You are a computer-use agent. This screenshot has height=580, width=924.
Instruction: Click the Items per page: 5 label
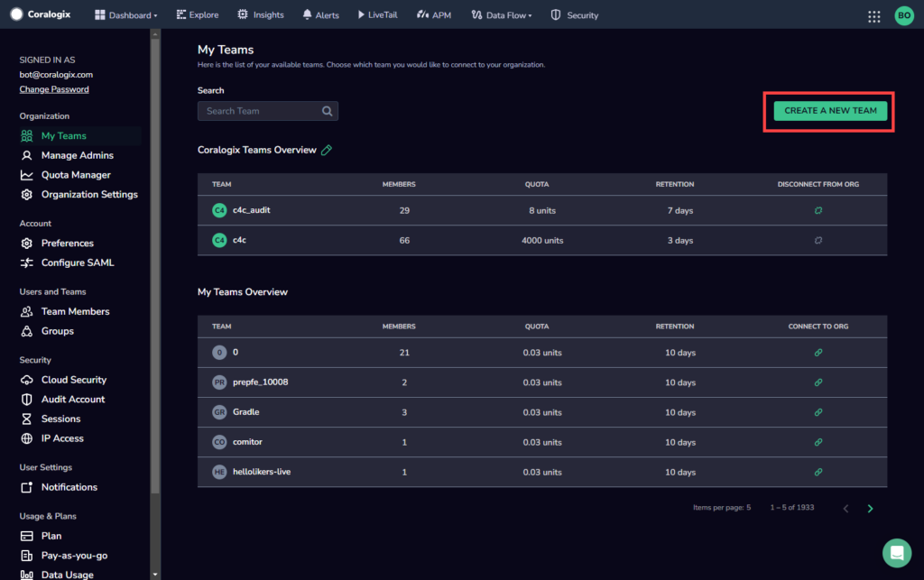point(722,507)
